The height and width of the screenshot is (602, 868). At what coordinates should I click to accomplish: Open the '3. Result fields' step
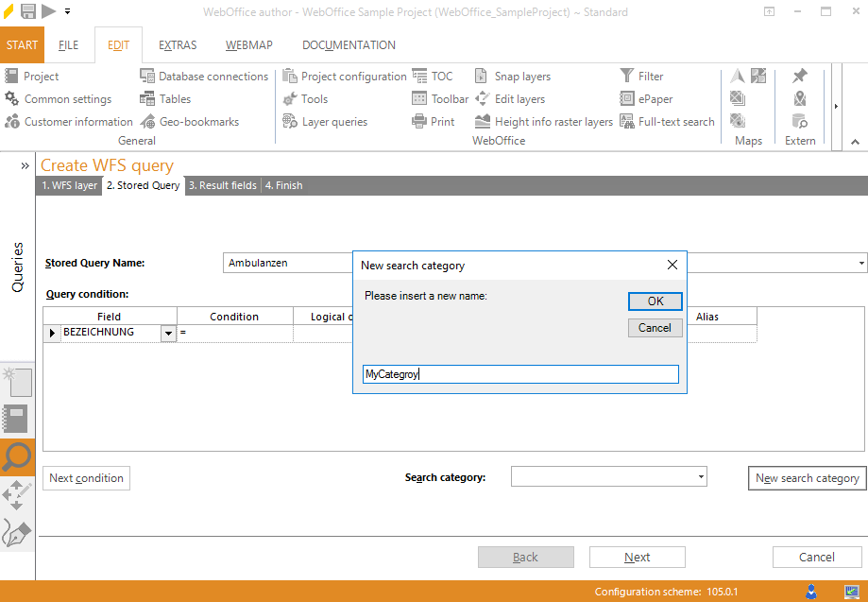(x=222, y=185)
